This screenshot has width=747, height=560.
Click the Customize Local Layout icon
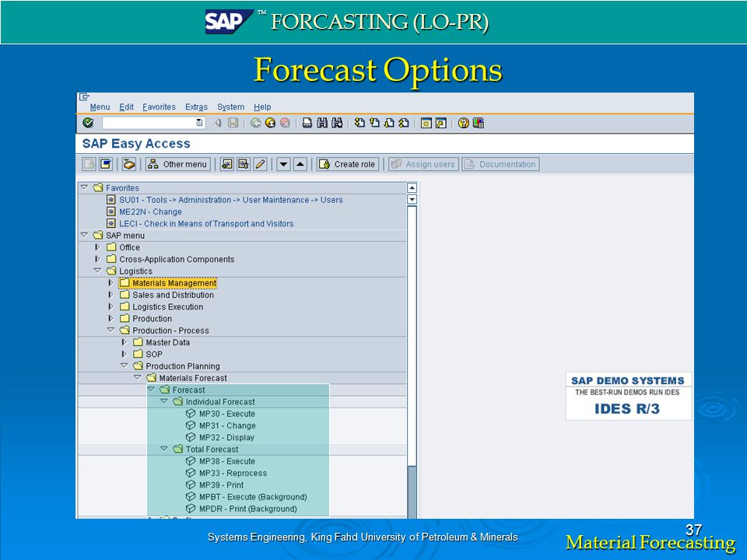[x=479, y=123]
